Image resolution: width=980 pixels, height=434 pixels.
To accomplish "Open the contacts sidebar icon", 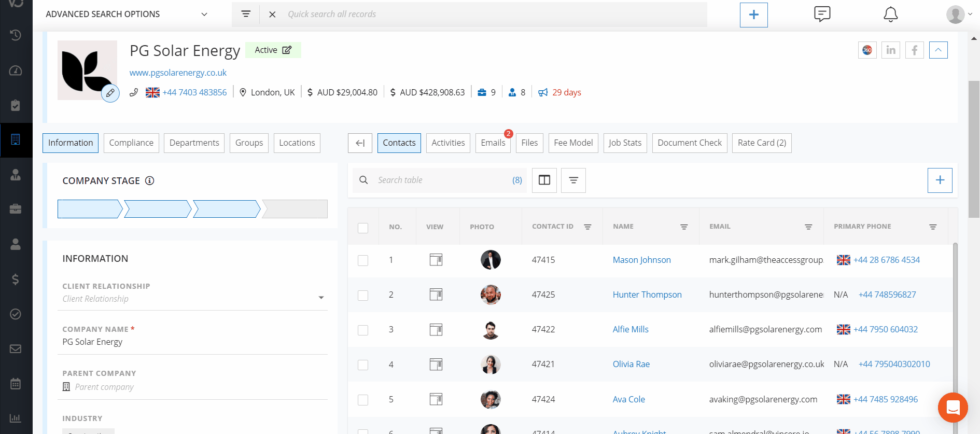I will (x=16, y=175).
